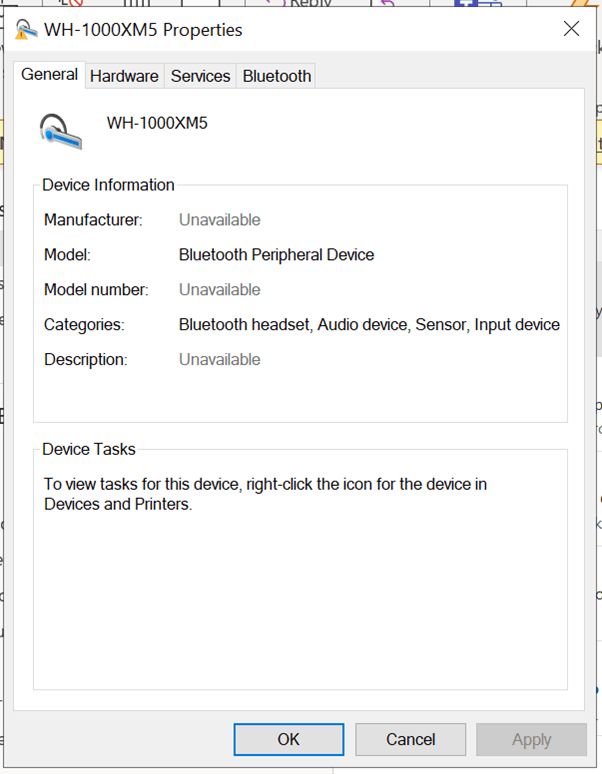
Task: Click the Devices and Printers instruction text
Action: click(265, 494)
